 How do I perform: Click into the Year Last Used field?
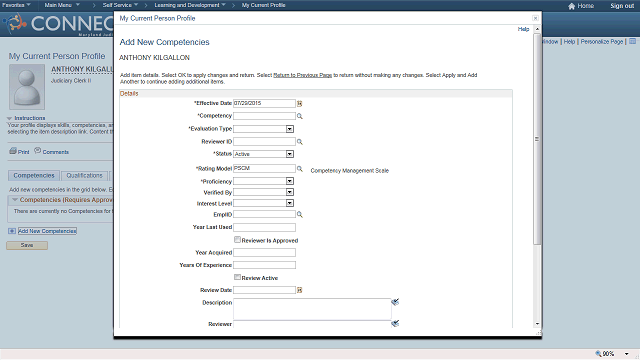(264, 227)
